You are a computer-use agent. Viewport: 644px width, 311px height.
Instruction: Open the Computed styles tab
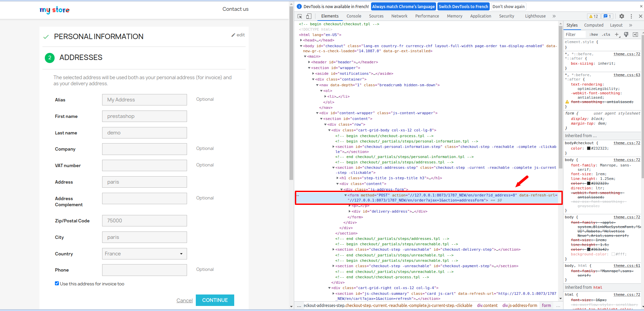pyautogui.click(x=593, y=25)
